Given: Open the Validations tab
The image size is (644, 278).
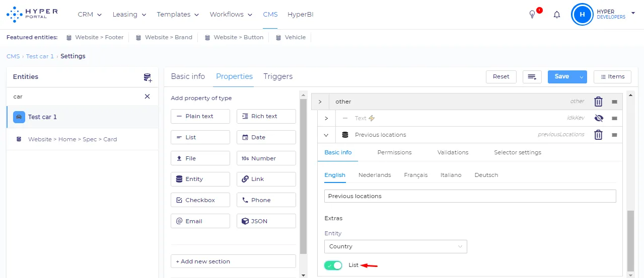Looking at the screenshot, I should coord(453,152).
